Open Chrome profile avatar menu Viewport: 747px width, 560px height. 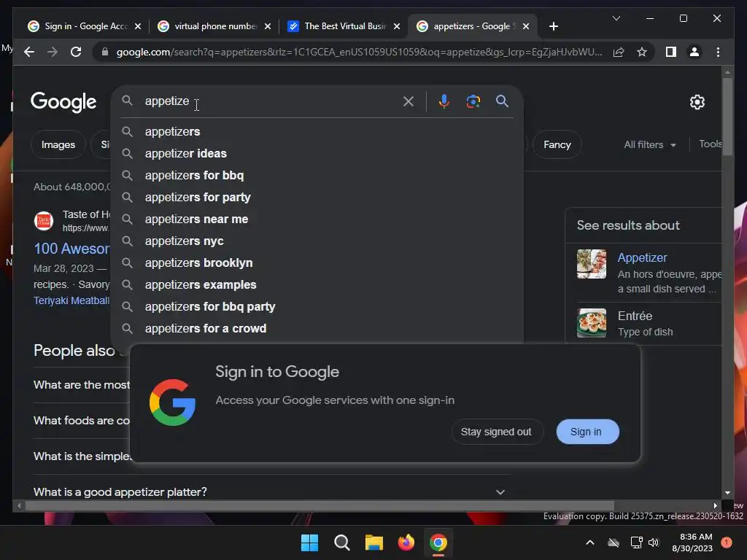[x=694, y=52]
